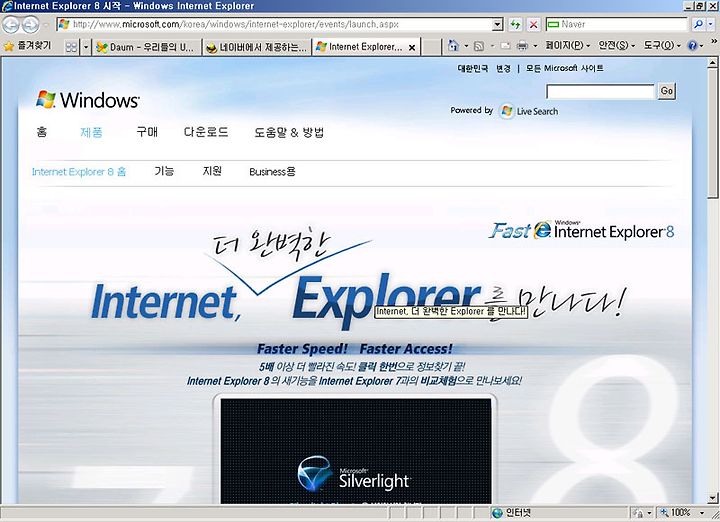720x522 pixels.
Task: Open the Business용 link
Action: [272, 172]
